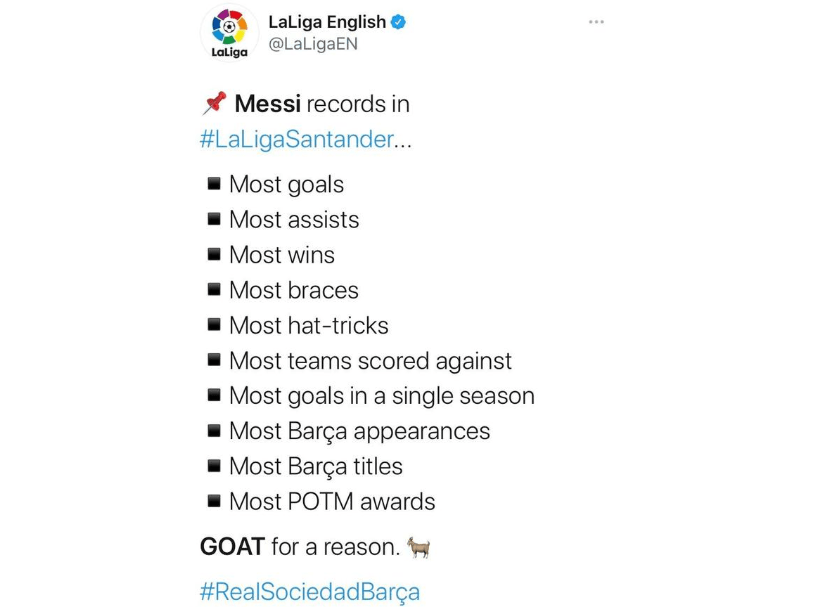Click the blue verified badge
825x615 pixels.
click(398, 22)
